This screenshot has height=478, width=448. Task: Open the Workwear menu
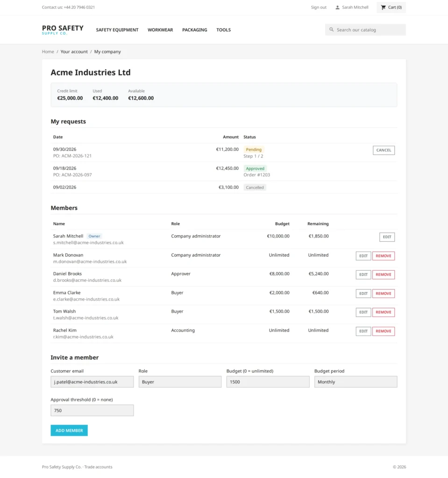(x=160, y=30)
